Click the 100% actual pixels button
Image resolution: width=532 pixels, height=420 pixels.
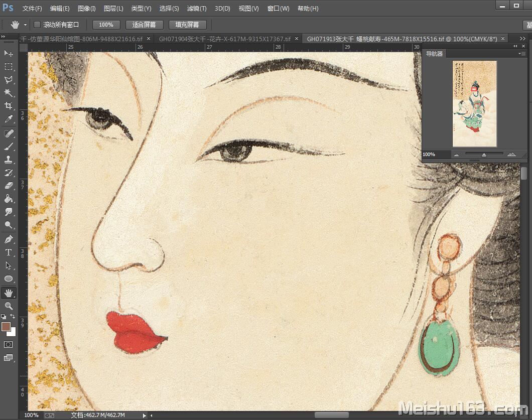click(x=106, y=25)
